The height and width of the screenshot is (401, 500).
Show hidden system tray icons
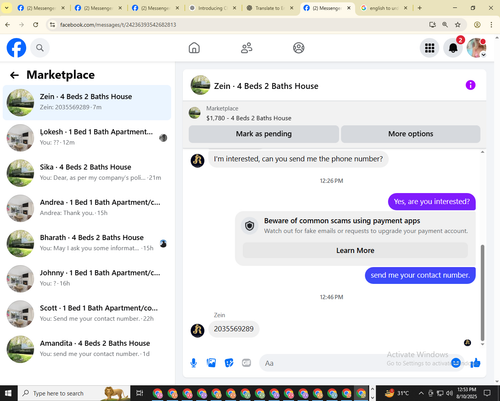421,393
